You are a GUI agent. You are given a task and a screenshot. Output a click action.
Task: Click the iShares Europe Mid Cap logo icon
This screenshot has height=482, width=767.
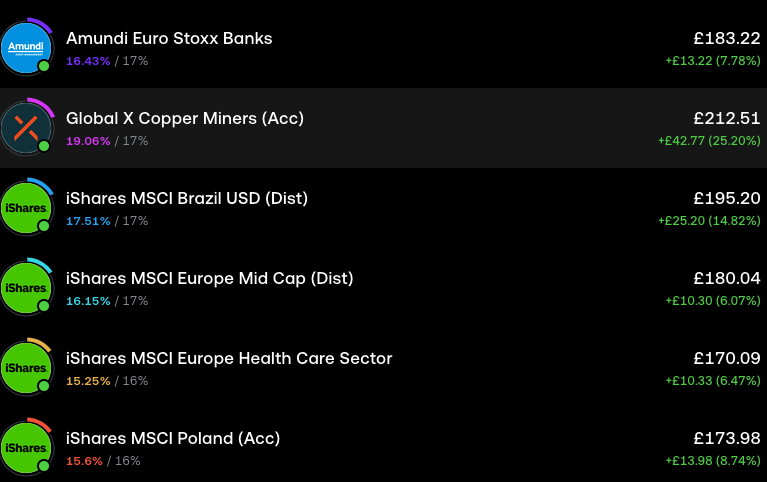tap(27, 287)
